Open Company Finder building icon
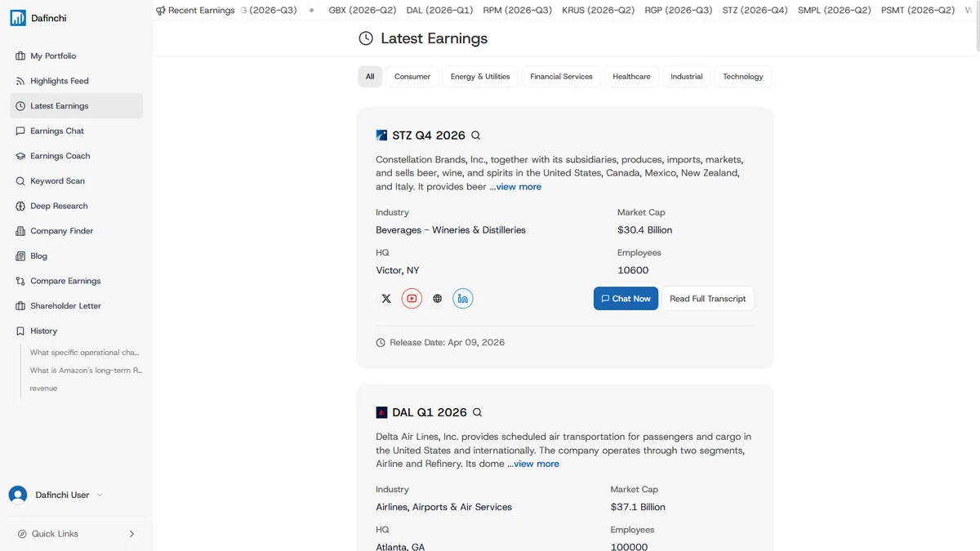Image resolution: width=980 pixels, height=551 pixels. (20, 231)
